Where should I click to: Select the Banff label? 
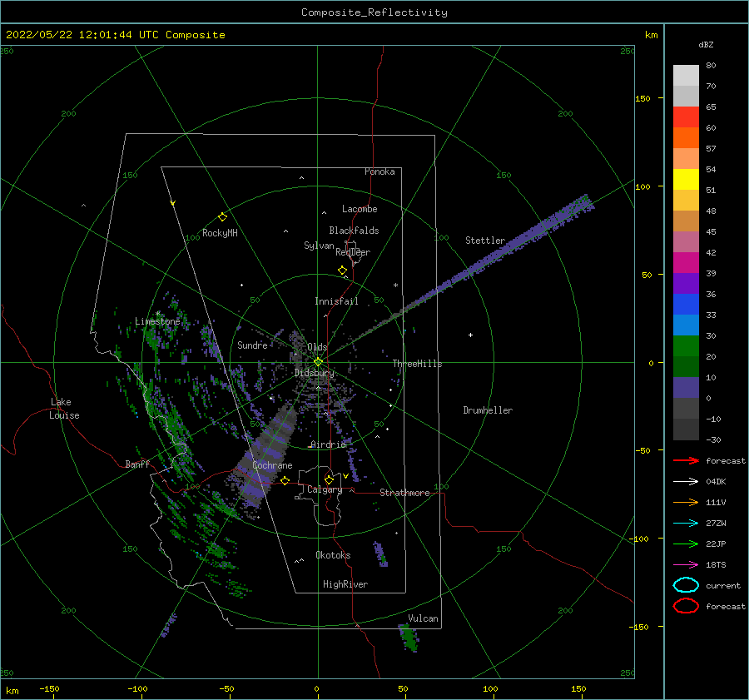[x=137, y=464]
